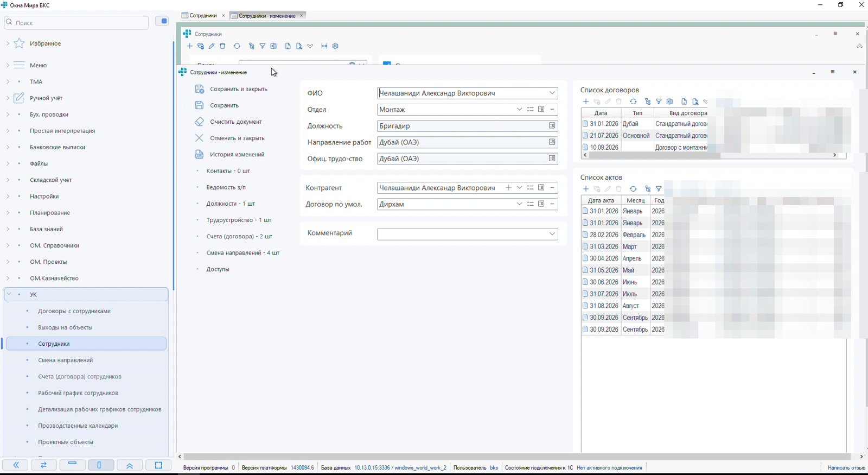
Task: Switch to the Сотрудники - изменение tab
Action: (x=267, y=16)
